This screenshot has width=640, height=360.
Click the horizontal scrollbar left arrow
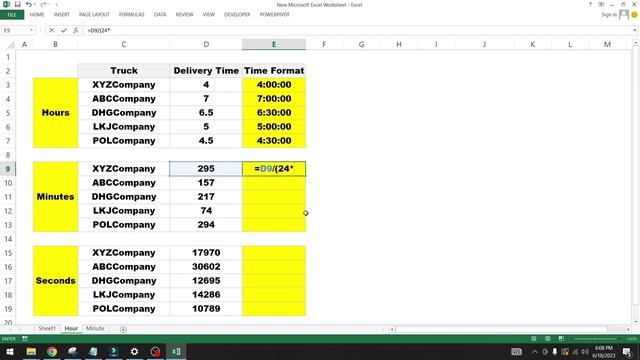click(392, 329)
